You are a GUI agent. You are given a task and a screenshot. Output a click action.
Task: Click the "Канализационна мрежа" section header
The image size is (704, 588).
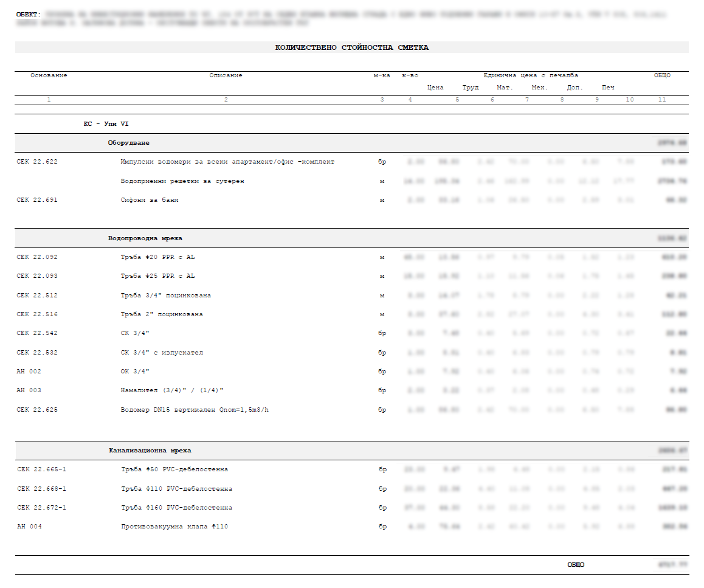point(150,451)
